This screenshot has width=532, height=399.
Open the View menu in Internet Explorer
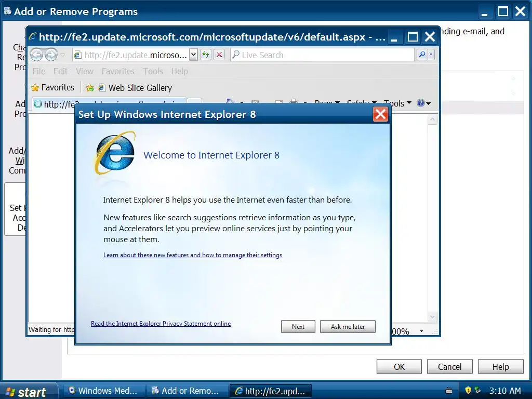click(85, 71)
